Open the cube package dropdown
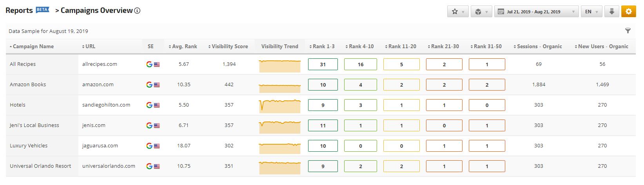Image resolution: width=644 pixels, height=185 pixels. point(481,11)
